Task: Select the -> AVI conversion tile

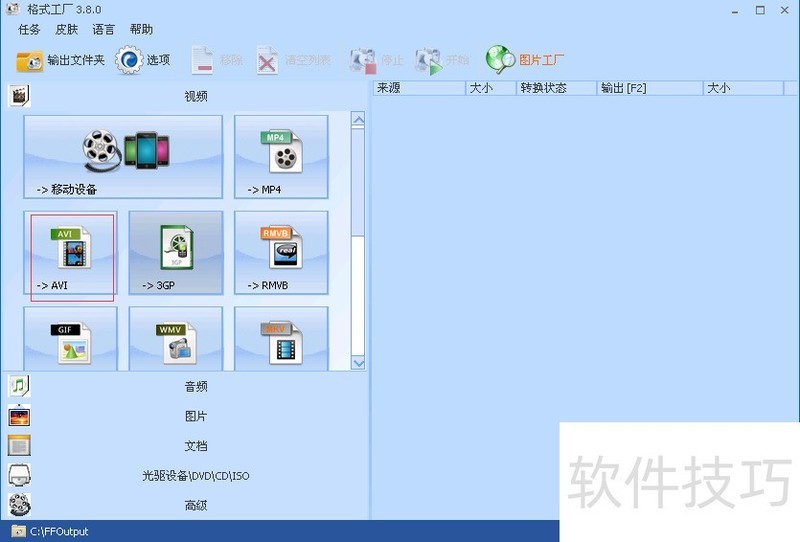Action: pyautogui.click(x=70, y=253)
